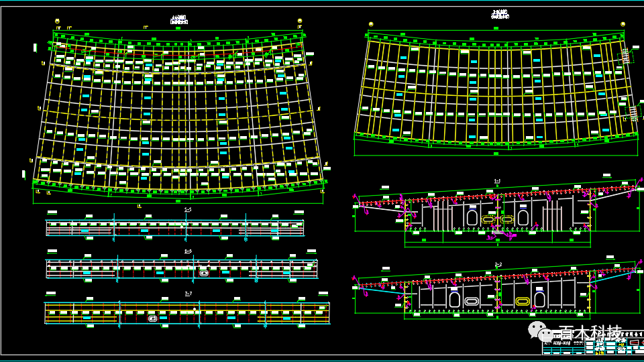Screen dimensions: 644x362
Task: Click the white oval opening in middle-left strip
Action: coord(204,273)
